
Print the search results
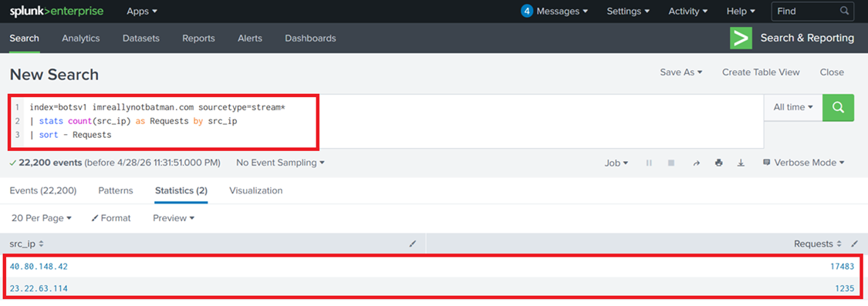(718, 163)
